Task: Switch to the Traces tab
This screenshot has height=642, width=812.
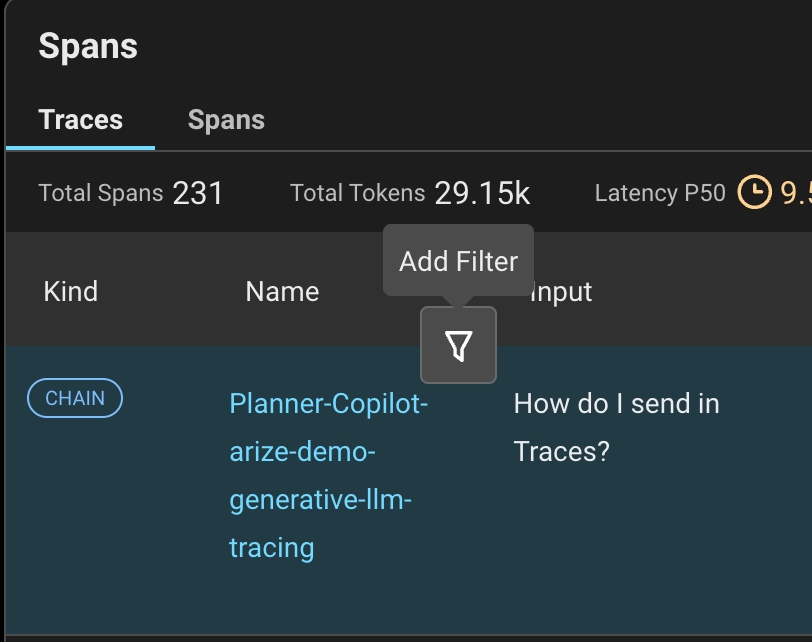Action: 80,120
